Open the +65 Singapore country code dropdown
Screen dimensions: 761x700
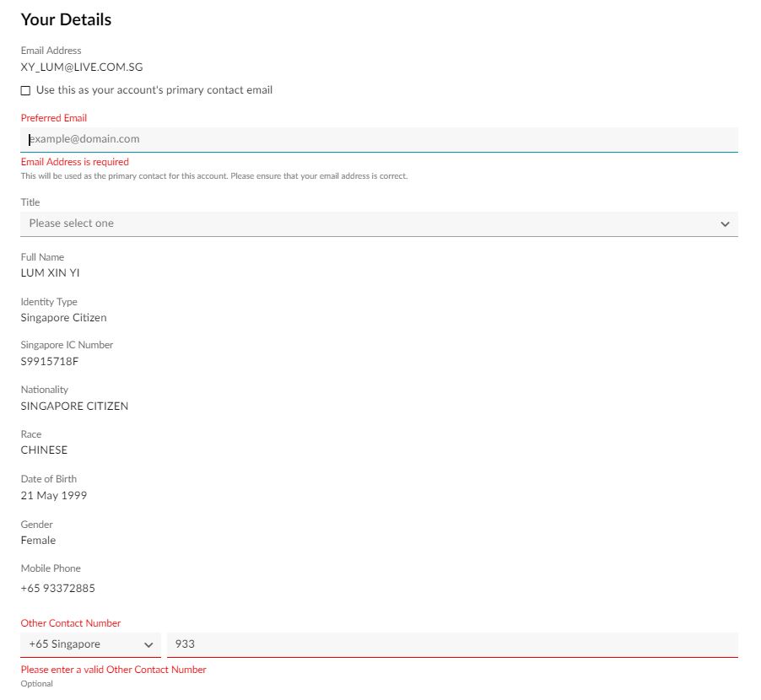pos(90,644)
